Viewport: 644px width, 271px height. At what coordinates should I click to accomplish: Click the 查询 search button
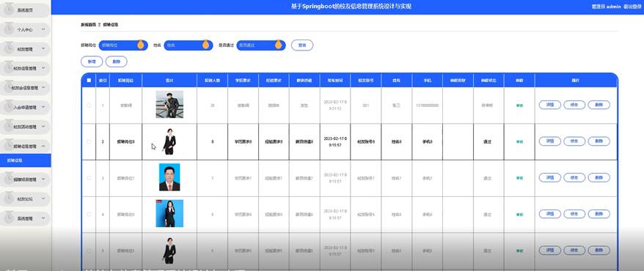click(x=302, y=45)
